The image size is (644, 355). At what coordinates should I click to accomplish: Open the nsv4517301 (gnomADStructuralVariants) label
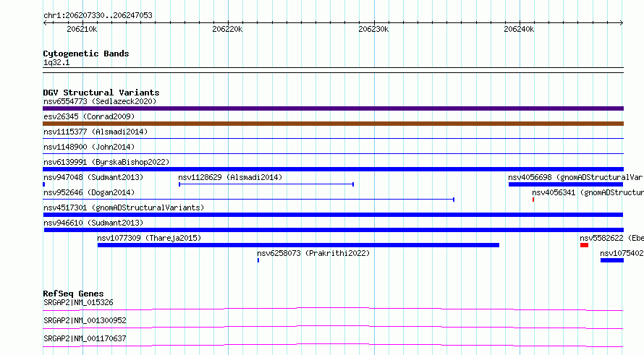124,208
